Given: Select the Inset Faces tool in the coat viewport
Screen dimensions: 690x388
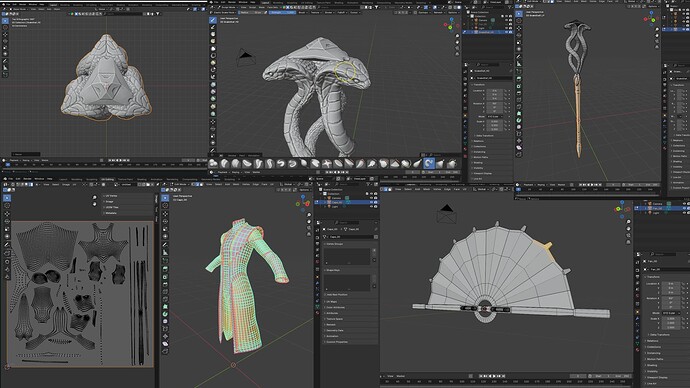Looking at the screenshot, I should [x=165, y=277].
